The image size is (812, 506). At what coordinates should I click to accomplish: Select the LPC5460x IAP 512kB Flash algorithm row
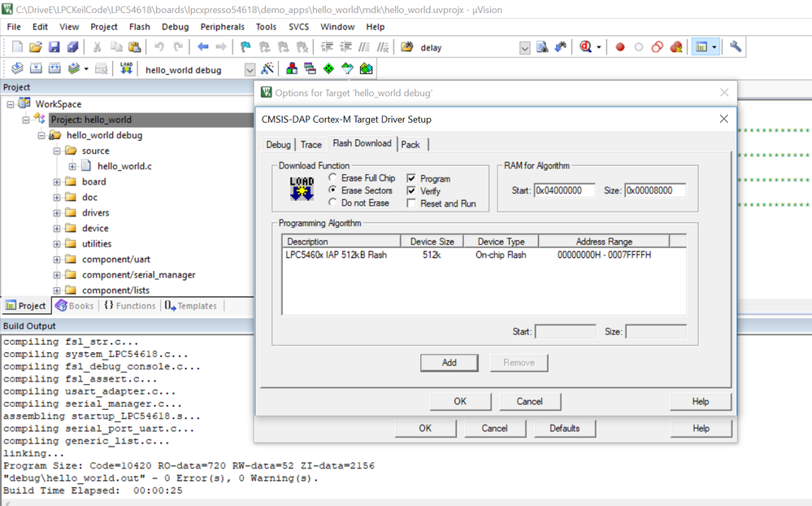(484, 255)
